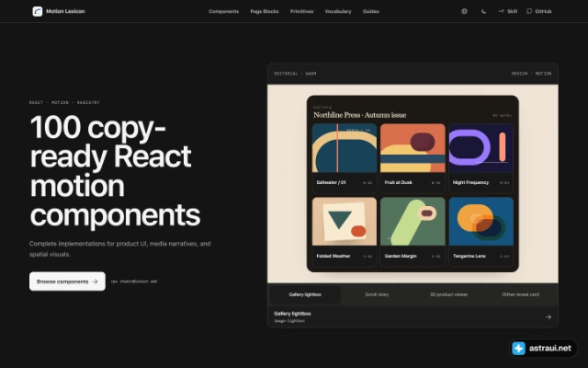Image resolution: width=588 pixels, height=368 pixels.
Task: Click arrow icon beside Gallery lightbox row
Action: [x=548, y=316]
